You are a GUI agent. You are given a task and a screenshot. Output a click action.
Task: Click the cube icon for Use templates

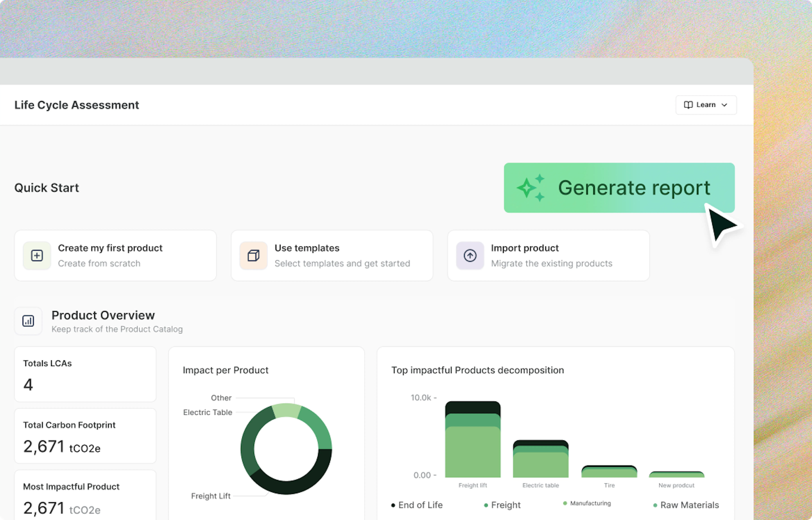pyautogui.click(x=253, y=256)
